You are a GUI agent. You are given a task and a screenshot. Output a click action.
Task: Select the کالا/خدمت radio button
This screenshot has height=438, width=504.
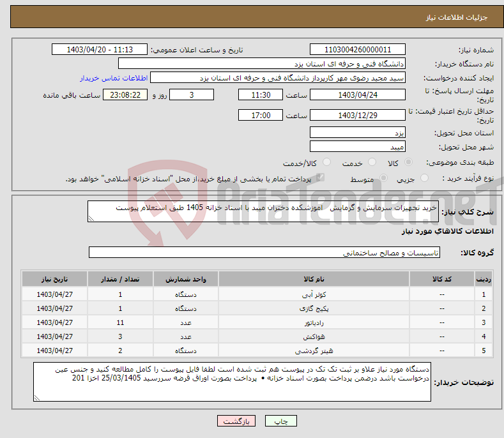[x=326, y=162]
